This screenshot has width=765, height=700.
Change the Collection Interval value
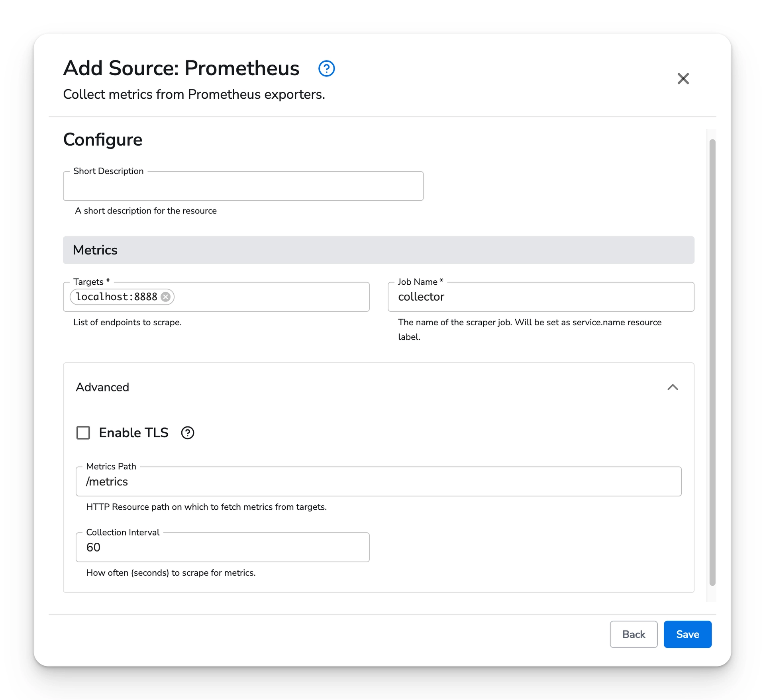[x=222, y=547]
